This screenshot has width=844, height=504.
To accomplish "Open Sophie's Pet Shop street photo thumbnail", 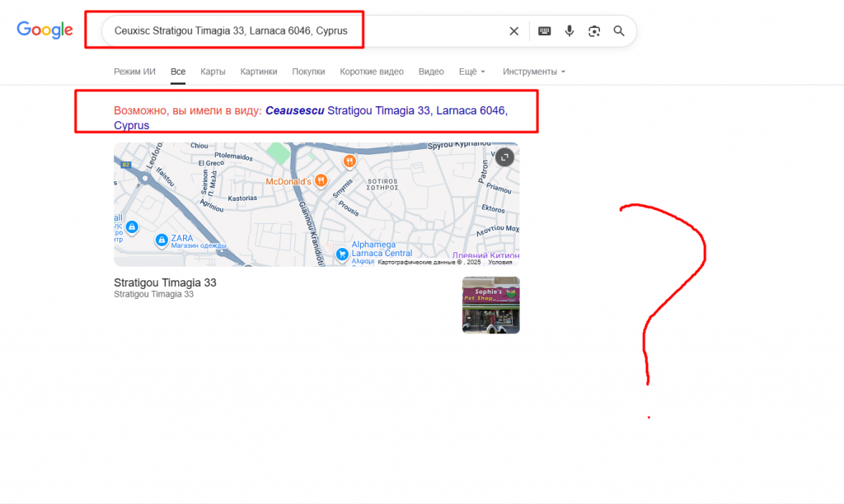I will click(490, 305).
